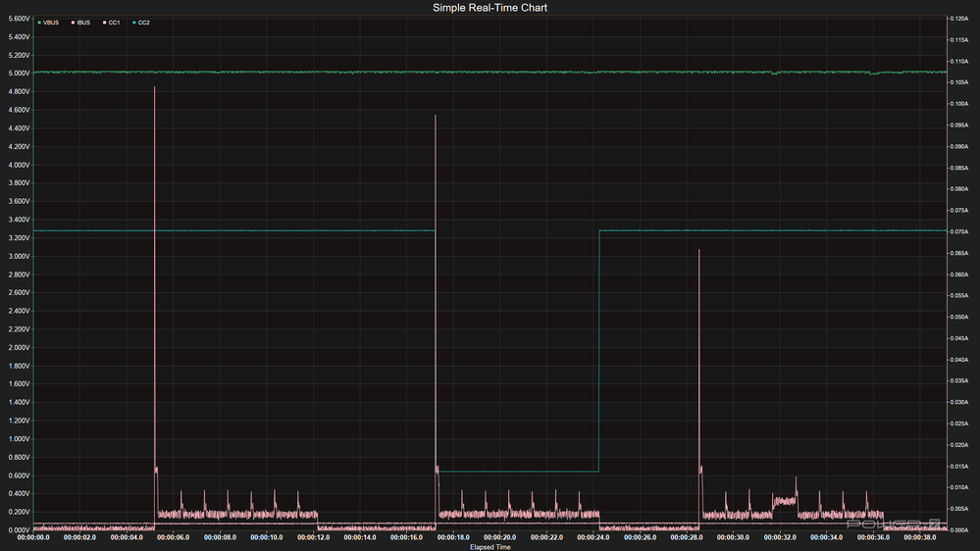Click the 5.600V voltage axis label
Image resolution: width=980 pixels, height=551 pixels.
(x=19, y=19)
